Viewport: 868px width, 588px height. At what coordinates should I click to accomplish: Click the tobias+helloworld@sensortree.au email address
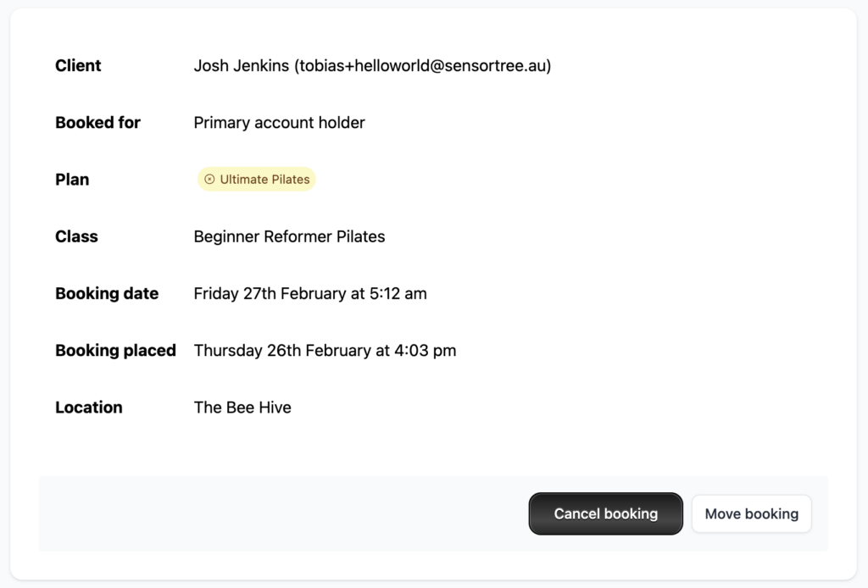(423, 66)
